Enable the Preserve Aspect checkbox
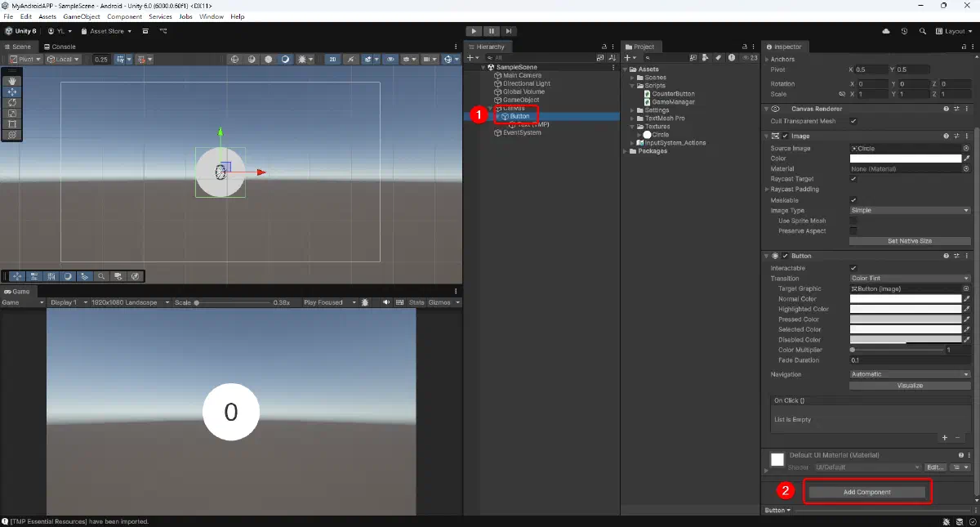This screenshot has height=527, width=980. pyautogui.click(x=853, y=231)
